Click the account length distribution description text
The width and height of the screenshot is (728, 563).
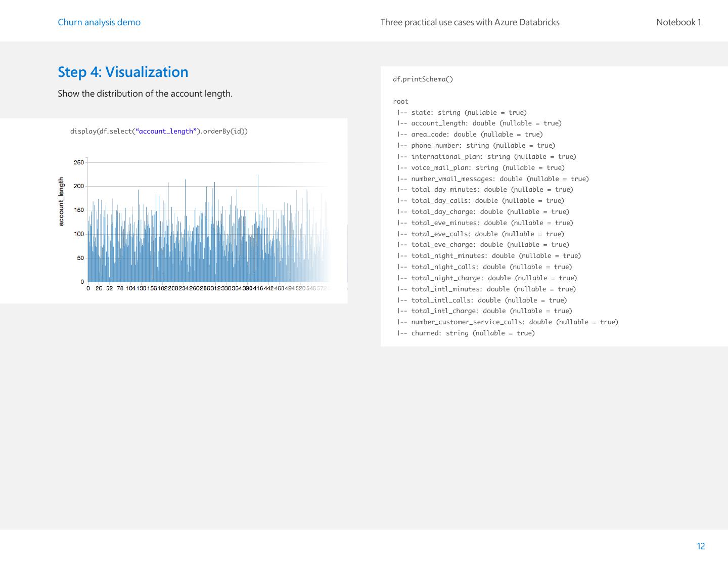(145, 94)
